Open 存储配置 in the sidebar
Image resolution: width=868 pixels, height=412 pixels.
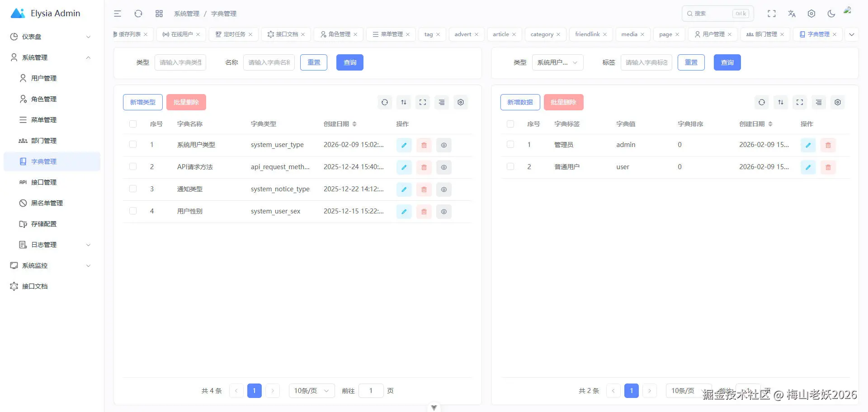point(52,224)
